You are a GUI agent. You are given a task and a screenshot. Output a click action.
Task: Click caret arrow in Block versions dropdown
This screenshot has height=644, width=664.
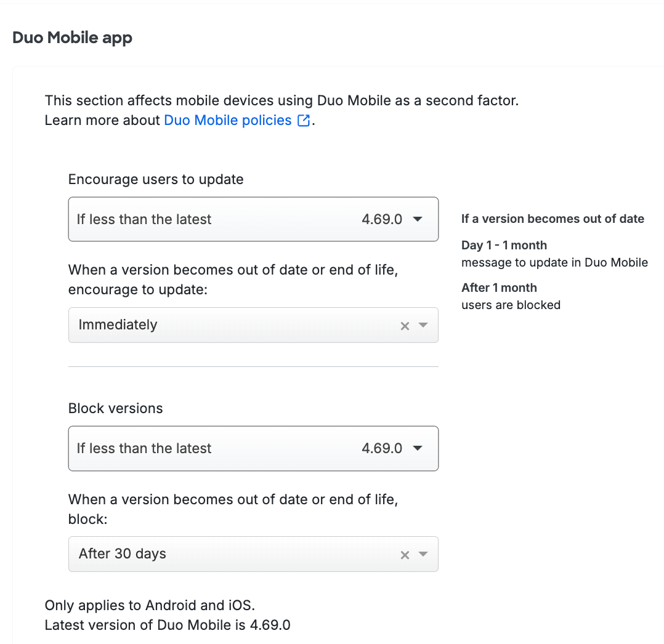418,448
